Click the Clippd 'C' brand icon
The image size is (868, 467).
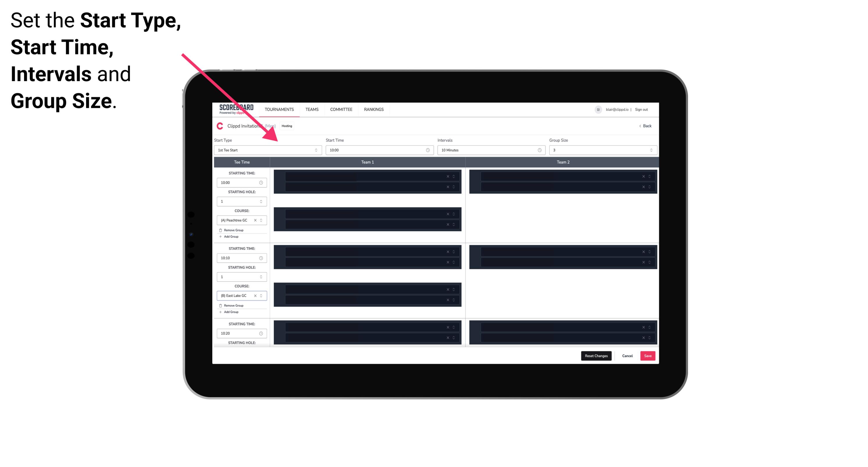pyautogui.click(x=218, y=126)
